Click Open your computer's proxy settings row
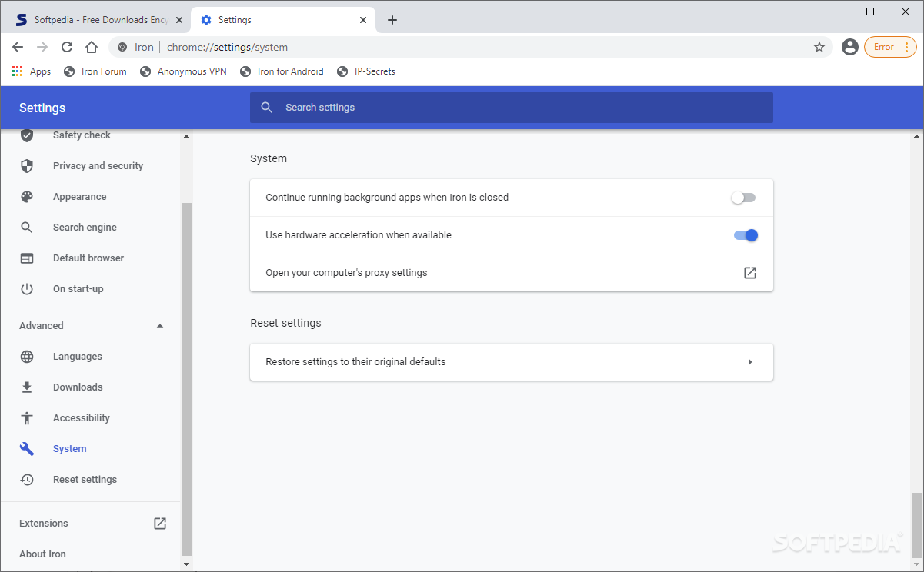Image resolution: width=924 pixels, height=572 pixels. [512, 273]
